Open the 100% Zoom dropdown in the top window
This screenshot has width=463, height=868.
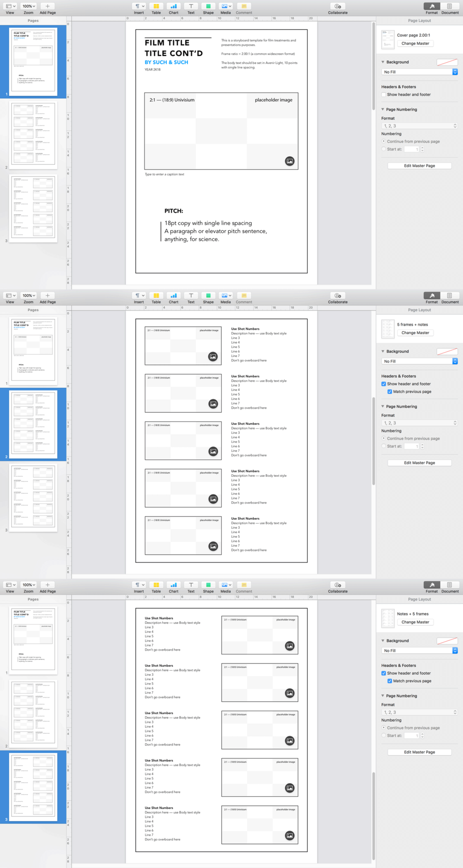click(29, 6)
